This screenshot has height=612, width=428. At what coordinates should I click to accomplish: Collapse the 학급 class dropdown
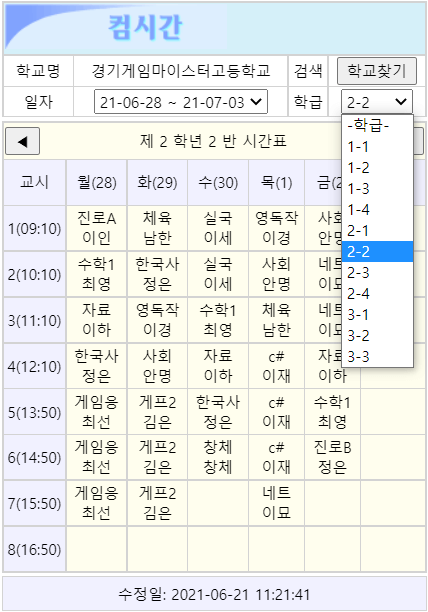click(x=376, y=102)
